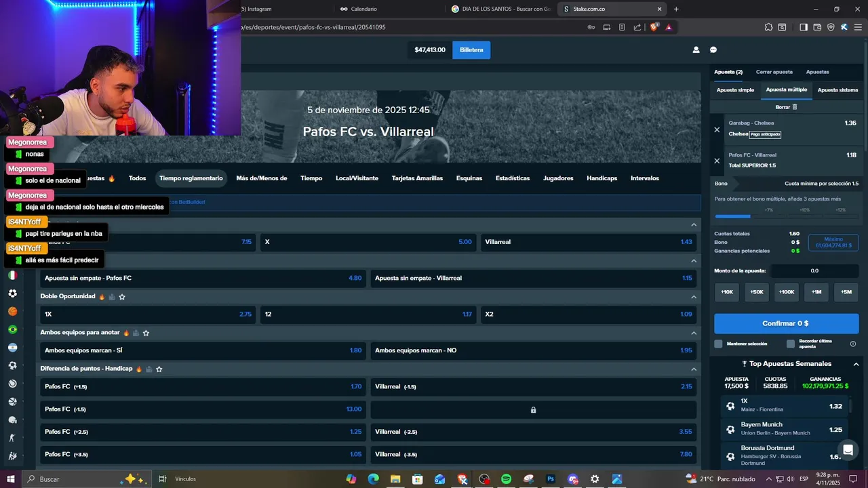Switch to Apuesta simple tab
This screenshot has height=488, width=868.
[735, 90]
